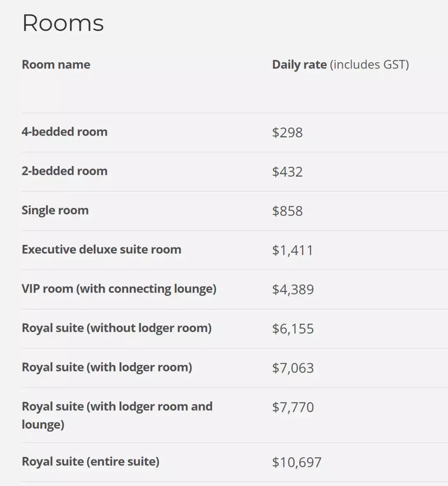Select the 4-bedded room row label

pos(64,132)
